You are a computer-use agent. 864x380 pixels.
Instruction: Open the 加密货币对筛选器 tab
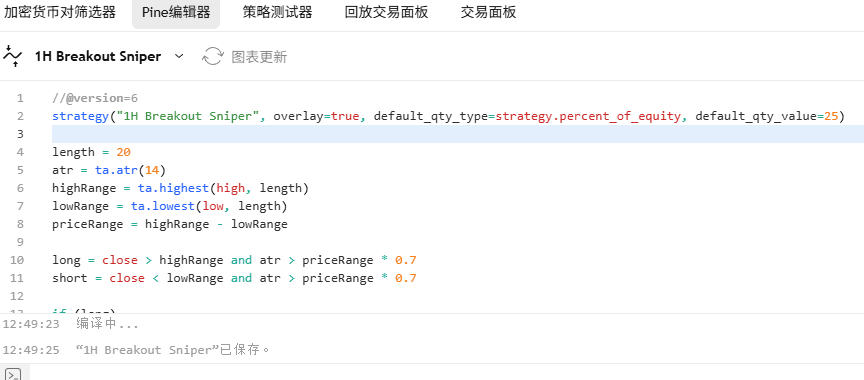coord(60,13)
